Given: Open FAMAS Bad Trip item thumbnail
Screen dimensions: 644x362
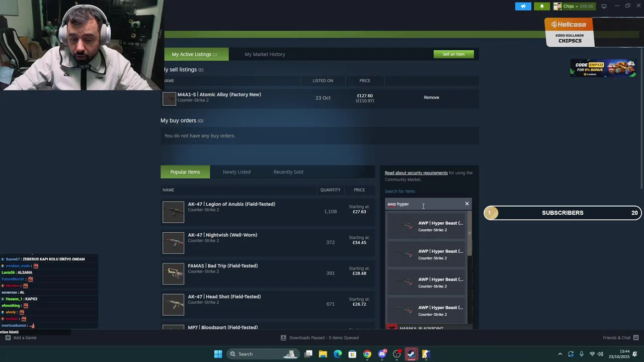Looking at the screenshot, I should [x=173, y=274].
